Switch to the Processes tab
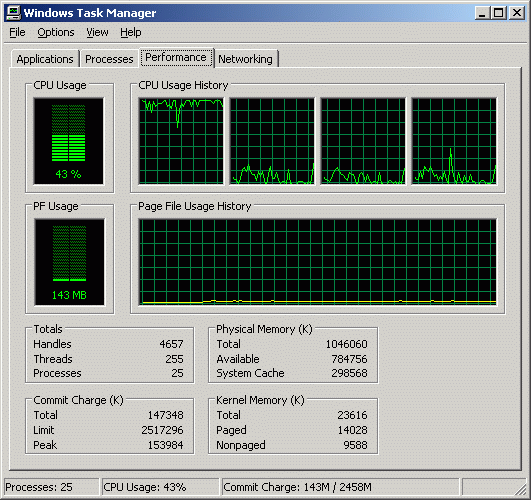The image size is (531, 500). pos(109,59)
